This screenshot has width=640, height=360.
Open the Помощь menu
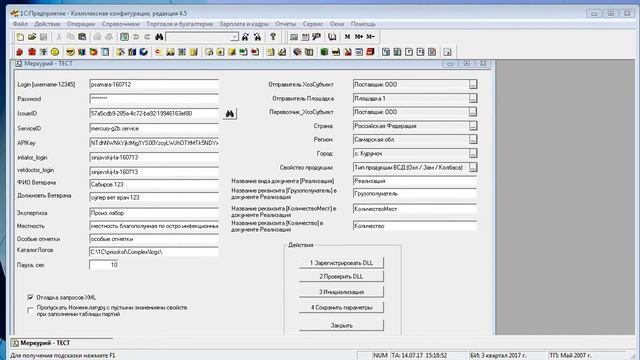click(x=363, y=24)
